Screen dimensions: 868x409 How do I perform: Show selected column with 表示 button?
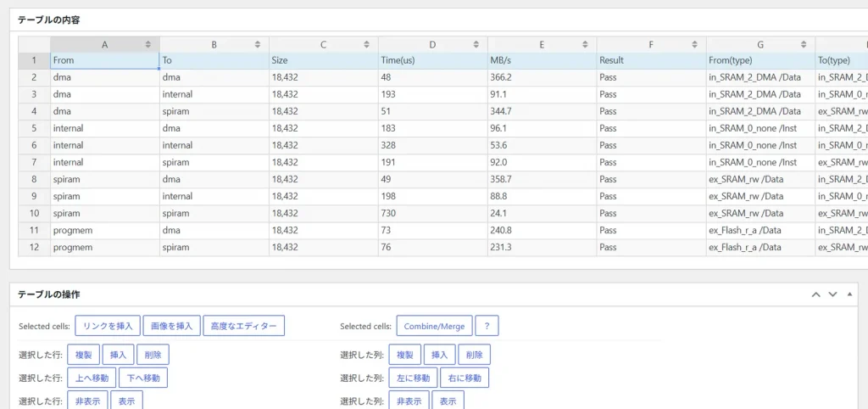448,401
